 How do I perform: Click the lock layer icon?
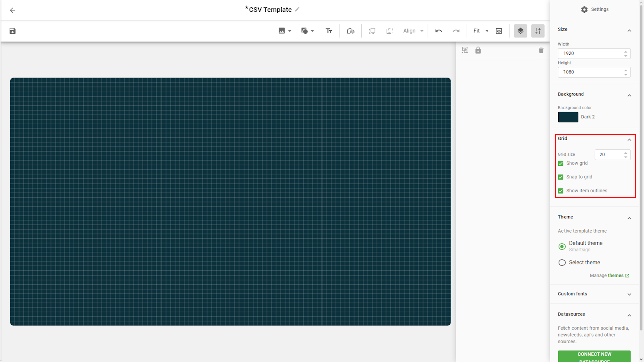tap(478, 50)
